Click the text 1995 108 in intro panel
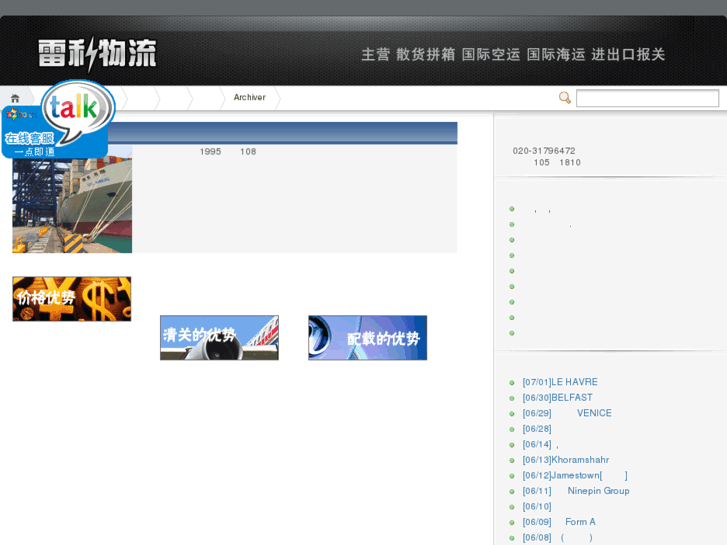Screen dimensions: 727x545 228,152
